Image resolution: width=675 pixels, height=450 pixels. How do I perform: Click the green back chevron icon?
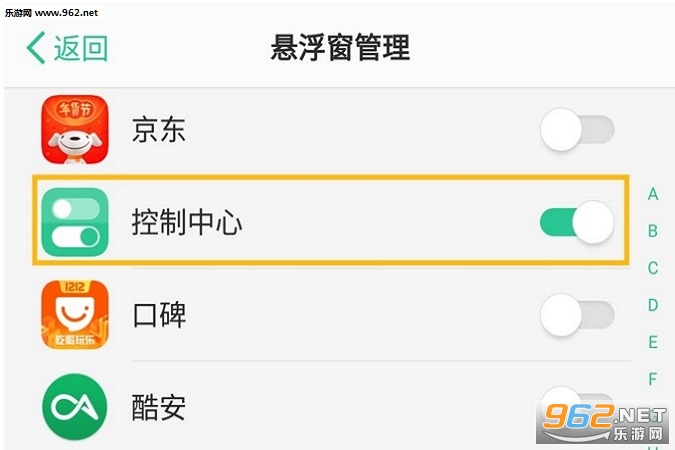pyautogui.click(x=35, y=48)
